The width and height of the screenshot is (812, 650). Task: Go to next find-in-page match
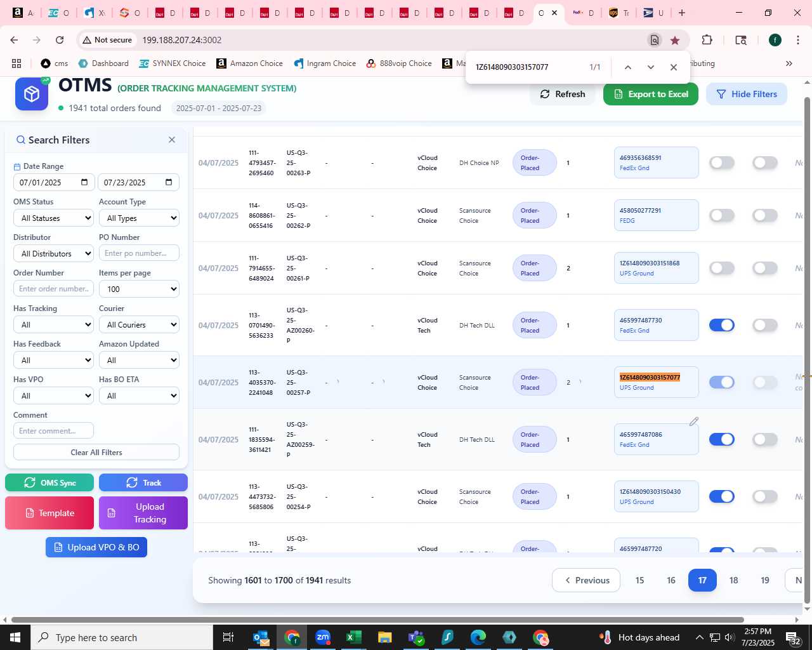650,67
